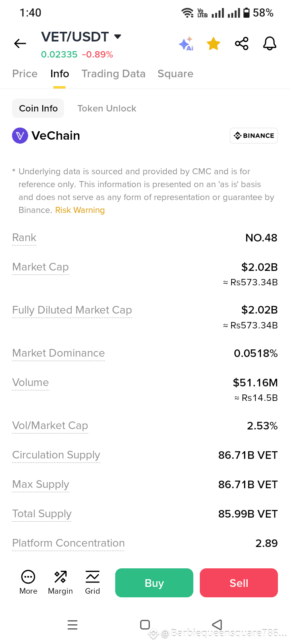Go to the Square tab
Viewport: 290px width, 644px height.
click(175, 74)
